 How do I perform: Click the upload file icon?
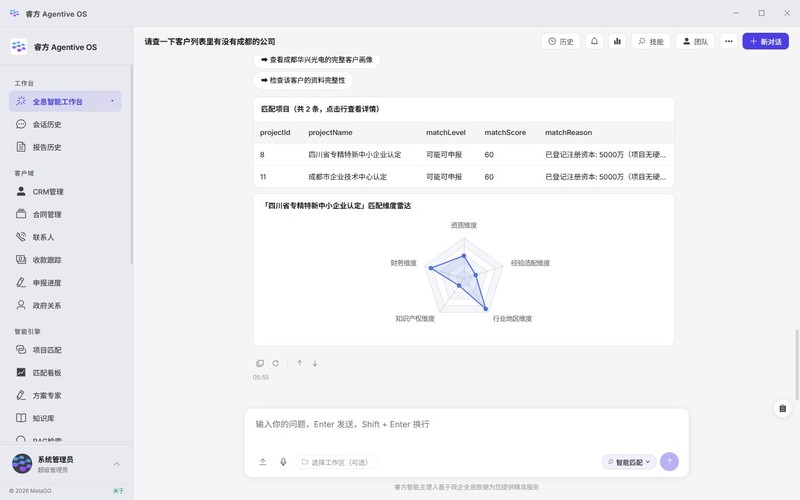tap(263, 462)
